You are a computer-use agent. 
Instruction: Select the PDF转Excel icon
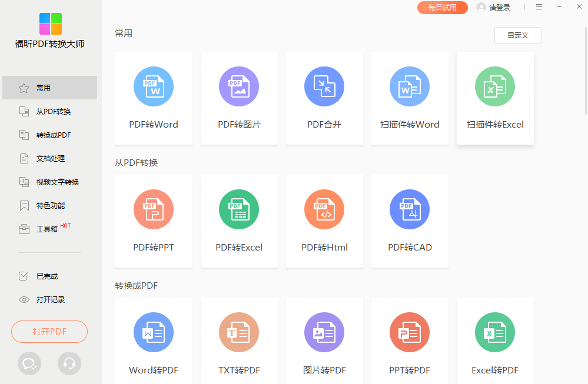pyautogui.click(x=239, y=209)
